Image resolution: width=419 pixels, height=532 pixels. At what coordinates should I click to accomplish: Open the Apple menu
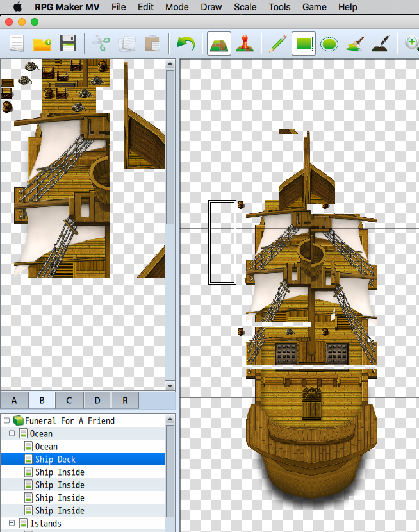(x=17, y=6)
